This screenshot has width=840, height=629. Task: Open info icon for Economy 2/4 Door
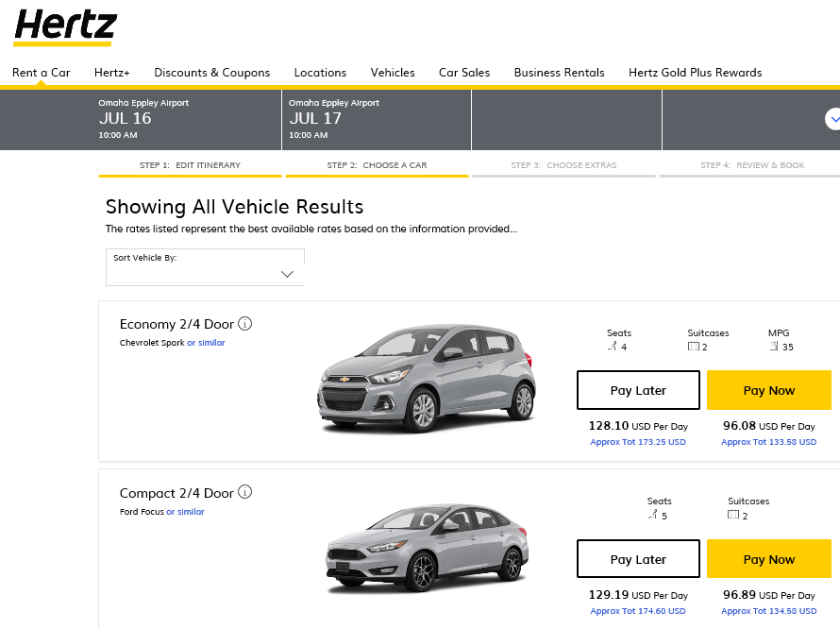244,324
